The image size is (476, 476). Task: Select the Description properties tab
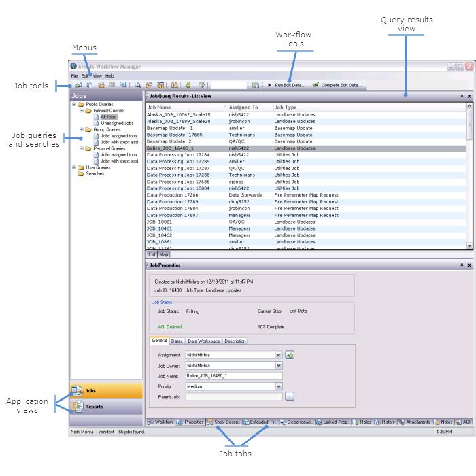click(x=235, y=341)
